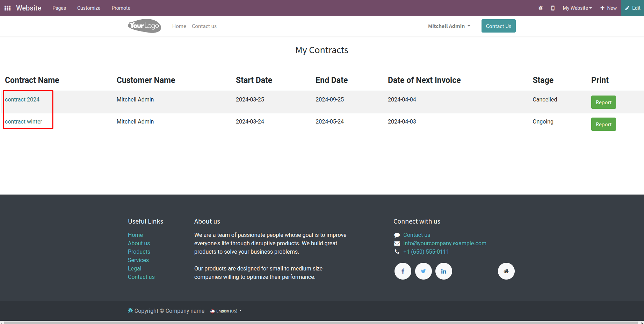Open the apps grid menu icon
Screen dimensions: 644x324
[x=7, y=8]
